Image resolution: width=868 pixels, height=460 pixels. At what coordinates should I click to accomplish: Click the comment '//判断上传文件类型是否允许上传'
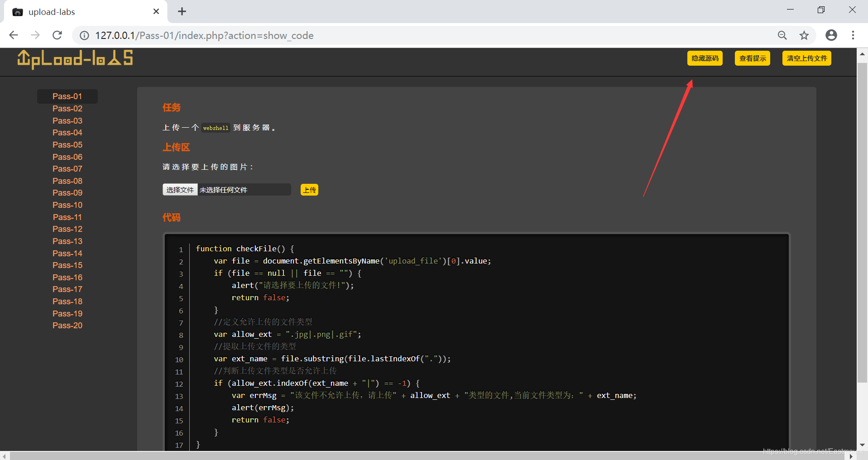point(275,371)
